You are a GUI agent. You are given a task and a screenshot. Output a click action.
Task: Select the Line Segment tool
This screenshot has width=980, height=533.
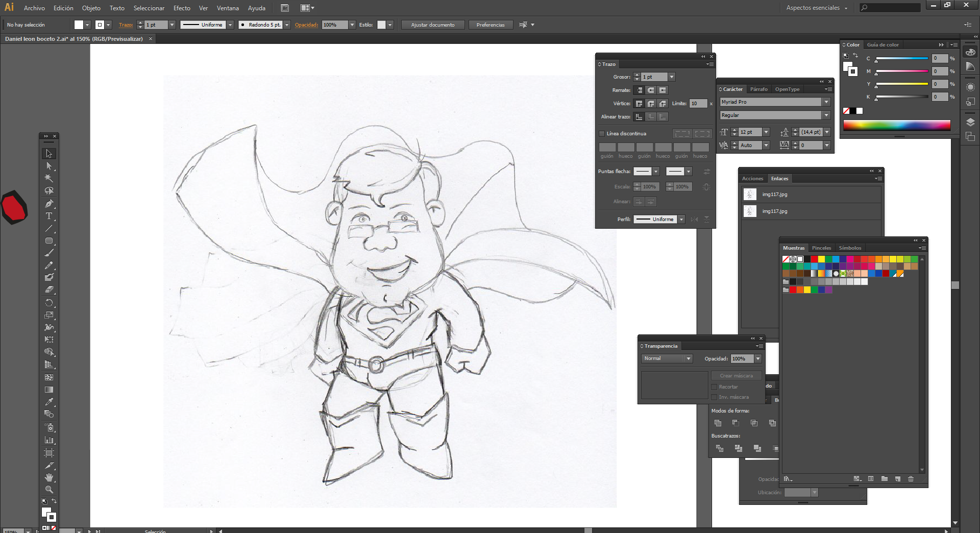click(49, 228)
